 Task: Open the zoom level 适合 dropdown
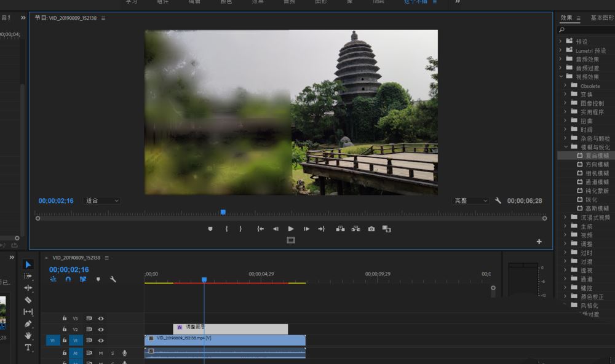(102, 201)
